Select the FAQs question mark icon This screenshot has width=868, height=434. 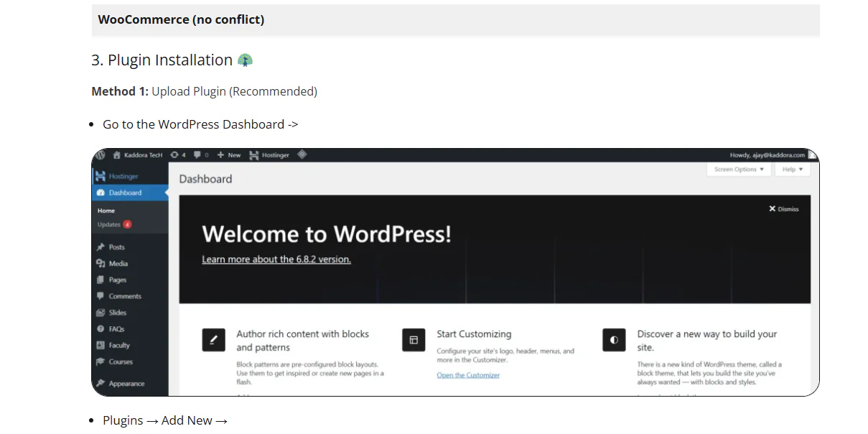point(100,328)
